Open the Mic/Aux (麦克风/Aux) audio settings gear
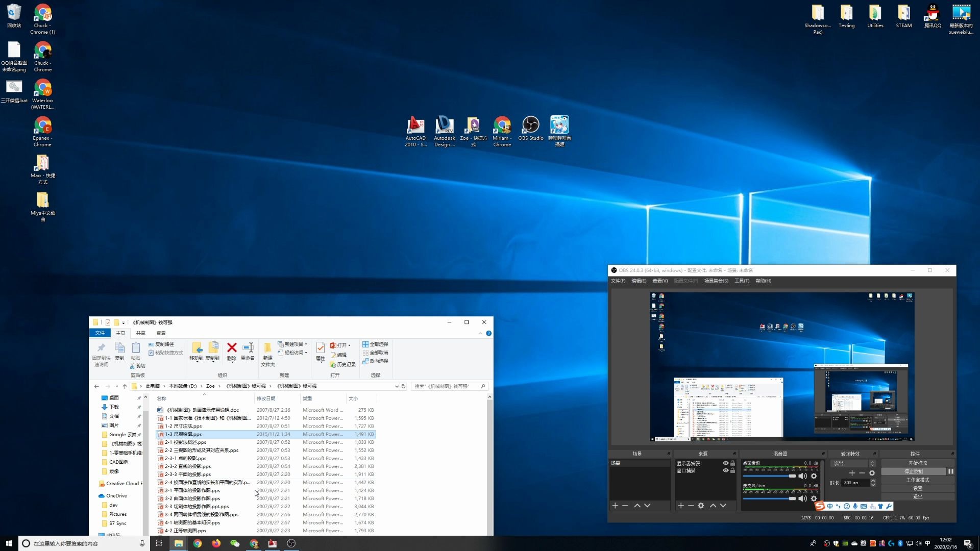The height and width of the screenshot is (551, 980). [x=814, y=498]
